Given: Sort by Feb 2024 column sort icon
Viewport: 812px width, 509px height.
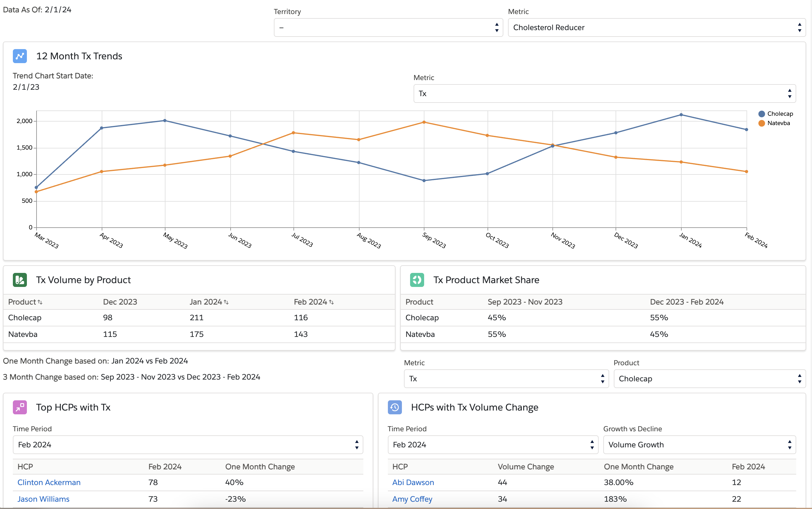Looking at the screenshot, I should pos(331,302).
